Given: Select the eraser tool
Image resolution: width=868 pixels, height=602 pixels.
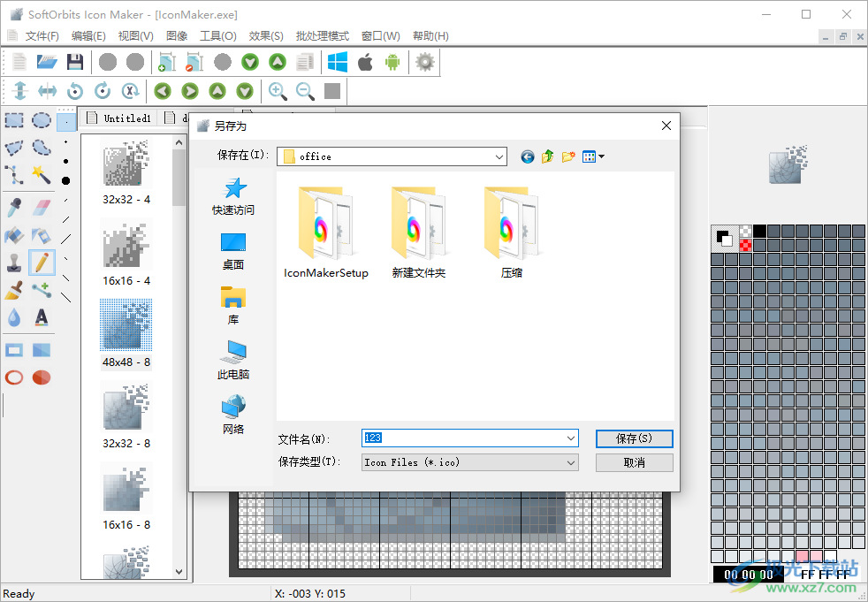Looking at the screenshot, I should click(42, 207).
